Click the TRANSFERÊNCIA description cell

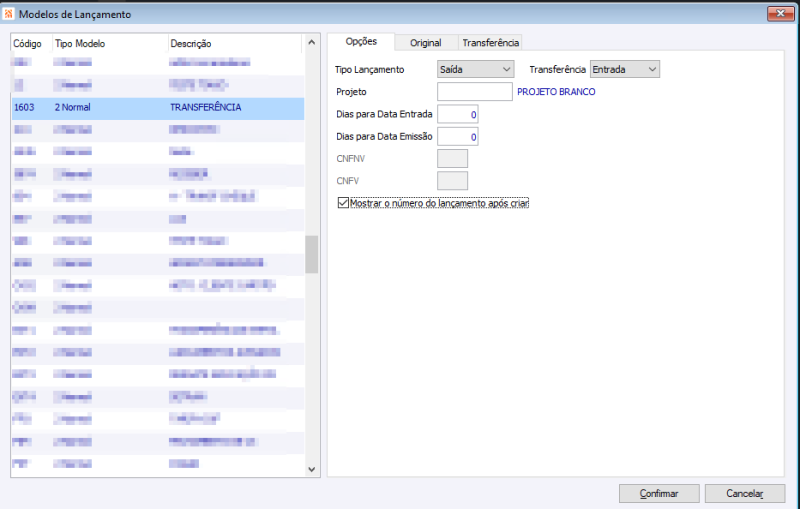point(206,108)
